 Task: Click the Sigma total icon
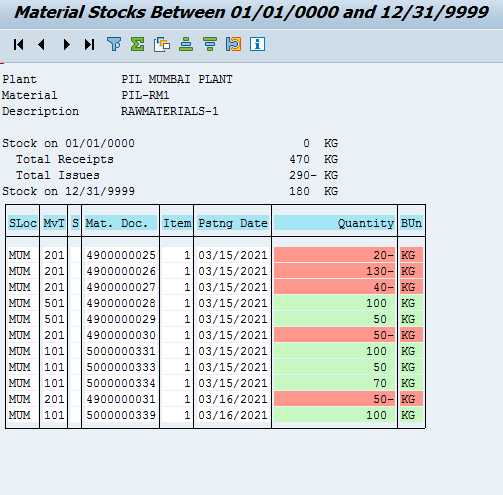tap(138, 44)
